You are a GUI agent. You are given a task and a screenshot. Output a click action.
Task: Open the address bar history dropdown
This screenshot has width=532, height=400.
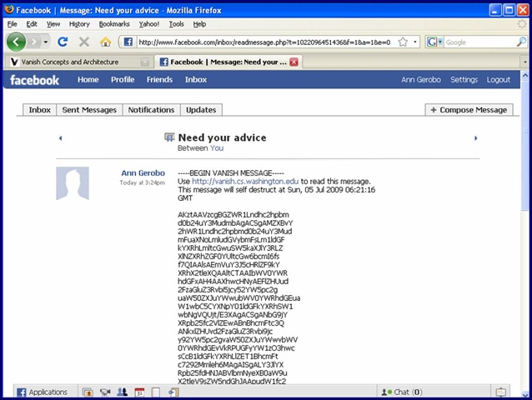click(x=415, y=42)
